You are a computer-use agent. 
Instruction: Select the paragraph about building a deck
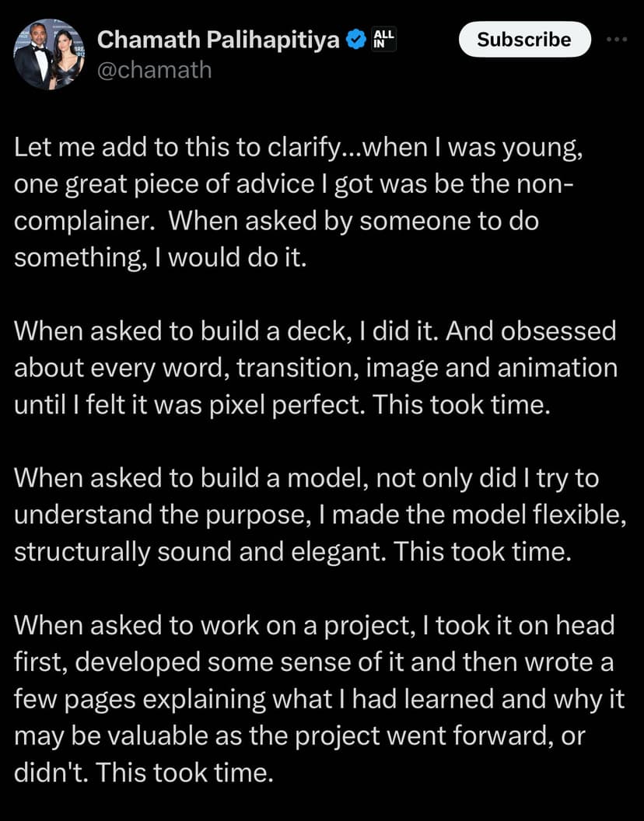[315, 369]
